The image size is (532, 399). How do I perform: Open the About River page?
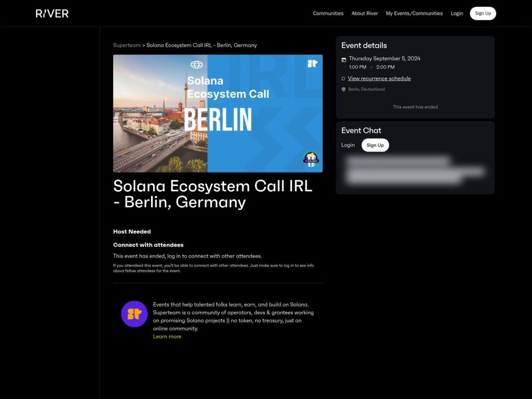365,13
